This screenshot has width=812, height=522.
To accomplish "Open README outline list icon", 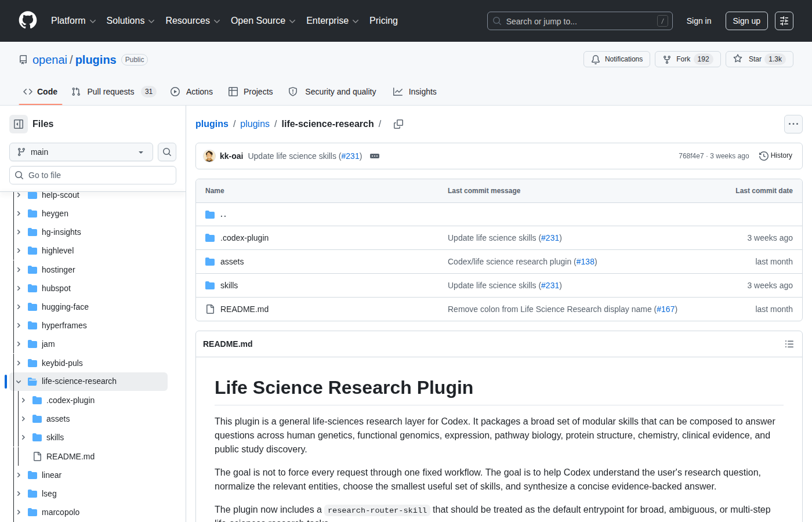I will [x=789, y=344].
